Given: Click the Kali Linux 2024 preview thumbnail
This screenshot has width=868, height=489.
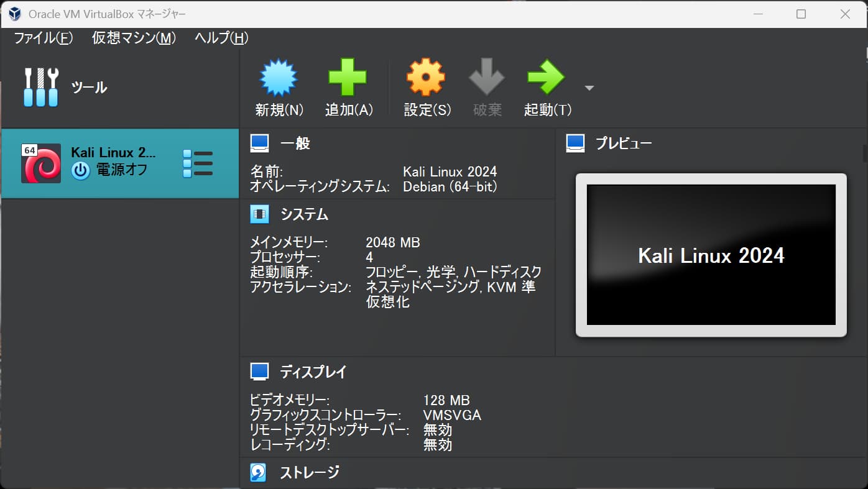Looking at the screenshot, I should pos(711,255).
